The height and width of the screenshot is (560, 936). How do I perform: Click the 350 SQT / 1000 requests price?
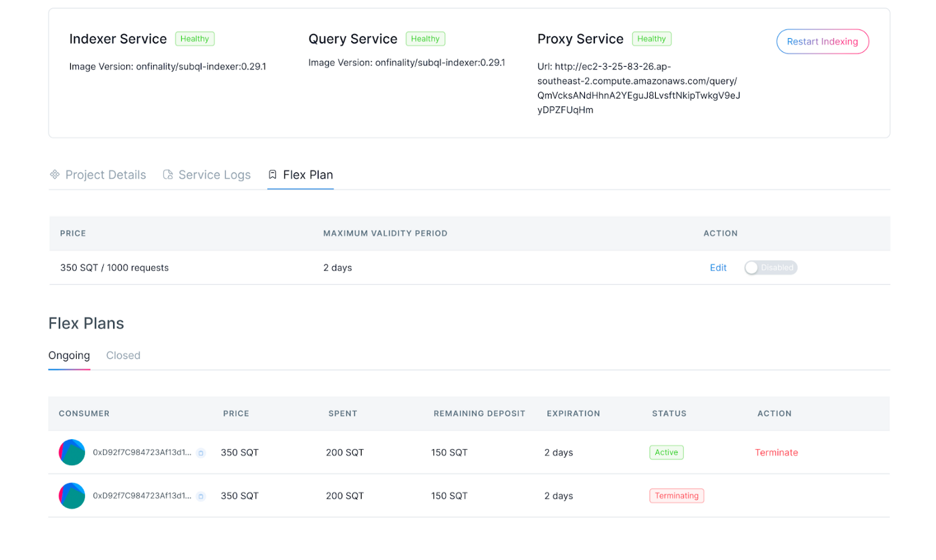pos(114,267)
